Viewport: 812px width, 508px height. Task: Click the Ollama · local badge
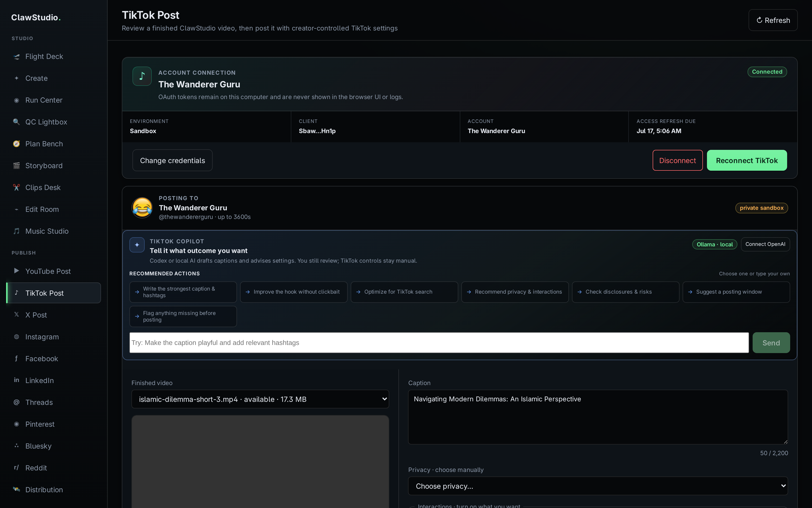point(715,244)
